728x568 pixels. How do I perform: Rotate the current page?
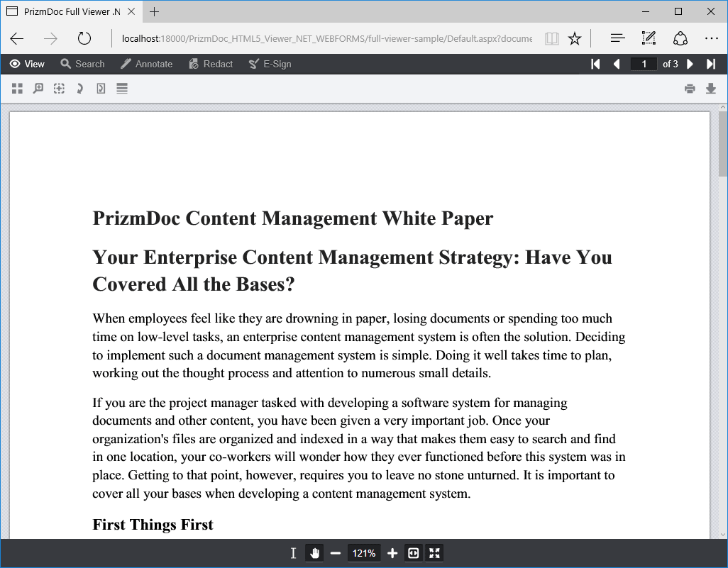(101, 89)
